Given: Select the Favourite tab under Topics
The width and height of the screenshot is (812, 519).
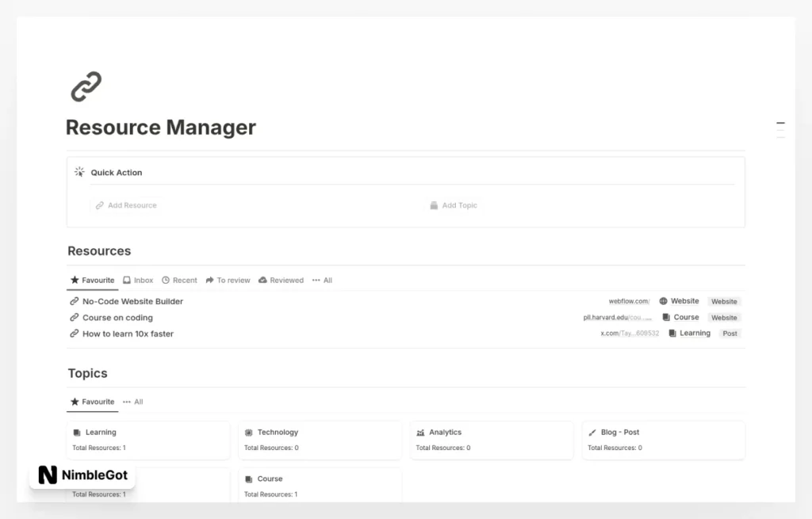Looking at the screenshot, I should pos(93,402).
